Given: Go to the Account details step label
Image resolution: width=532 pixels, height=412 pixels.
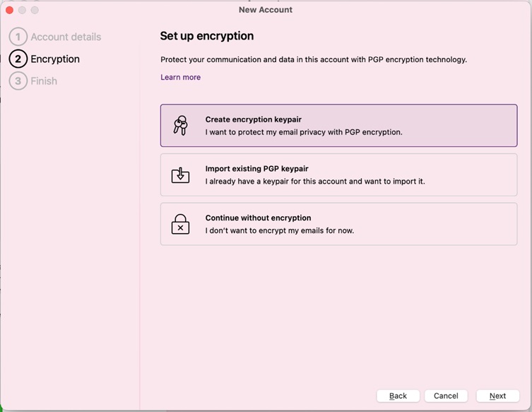Looking at the screenshot, I should point(66,37).
